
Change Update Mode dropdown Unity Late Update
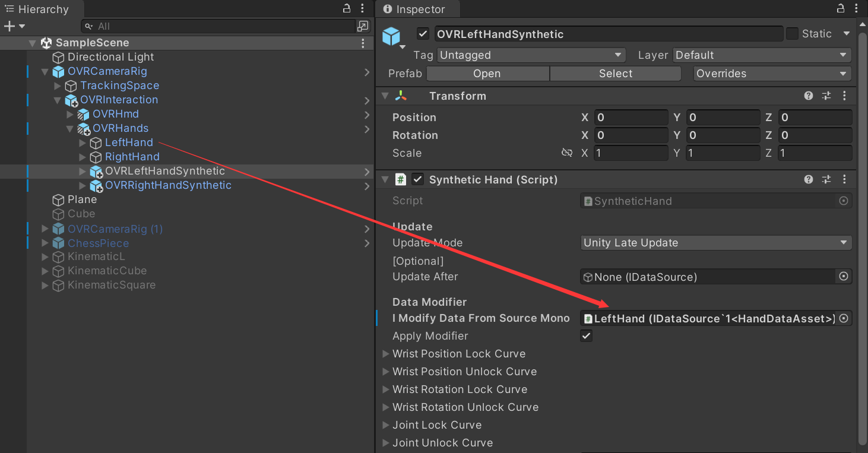(x=716, y=243)
